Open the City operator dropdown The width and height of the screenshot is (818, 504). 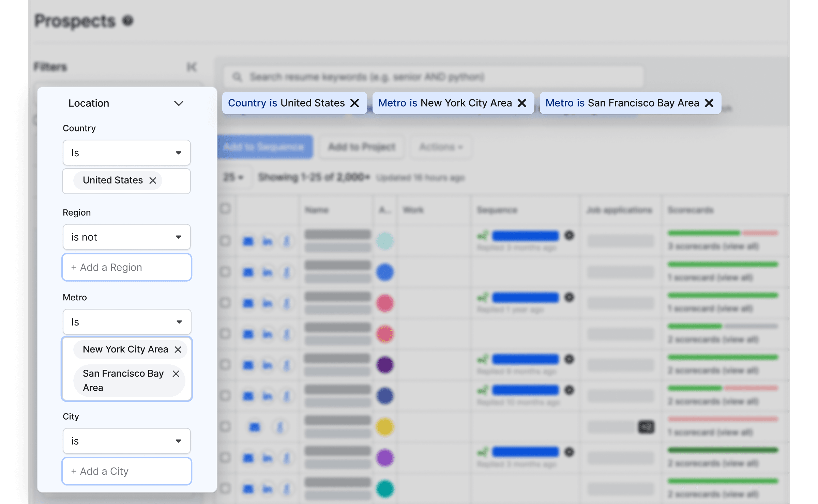point(126,441)
